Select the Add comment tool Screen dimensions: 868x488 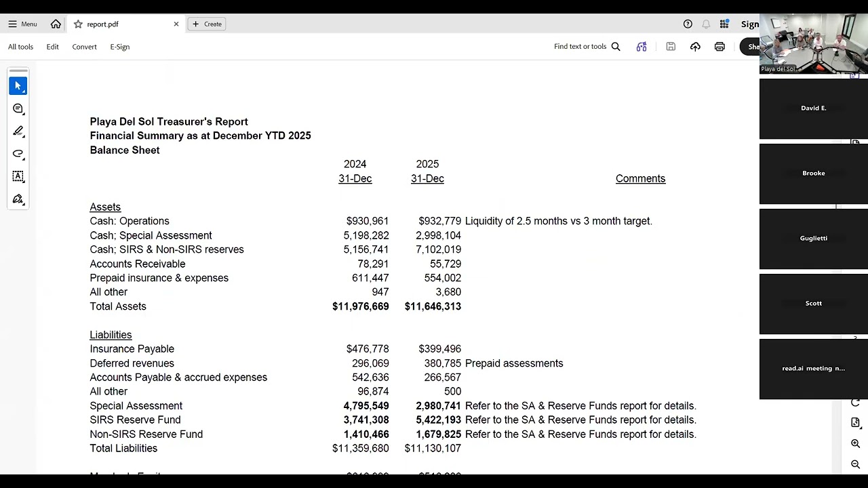(x=18, y=108)
